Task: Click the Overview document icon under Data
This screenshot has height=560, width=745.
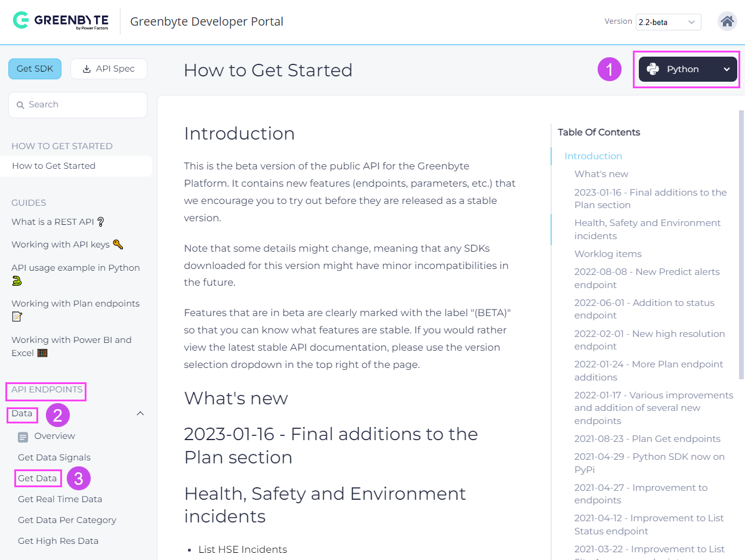Action: tap(23, 436)
